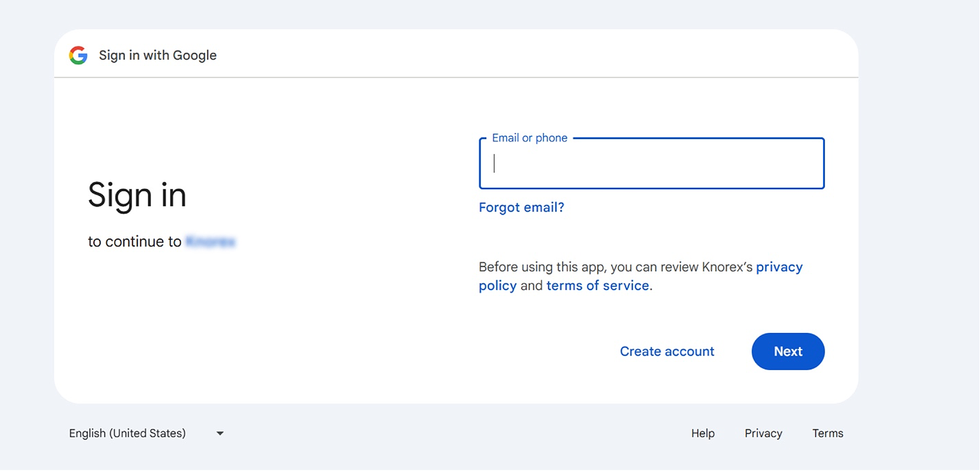Open the Terms footer link
The height and width of the screenshot is (471, 980).
tap(828, 433)
